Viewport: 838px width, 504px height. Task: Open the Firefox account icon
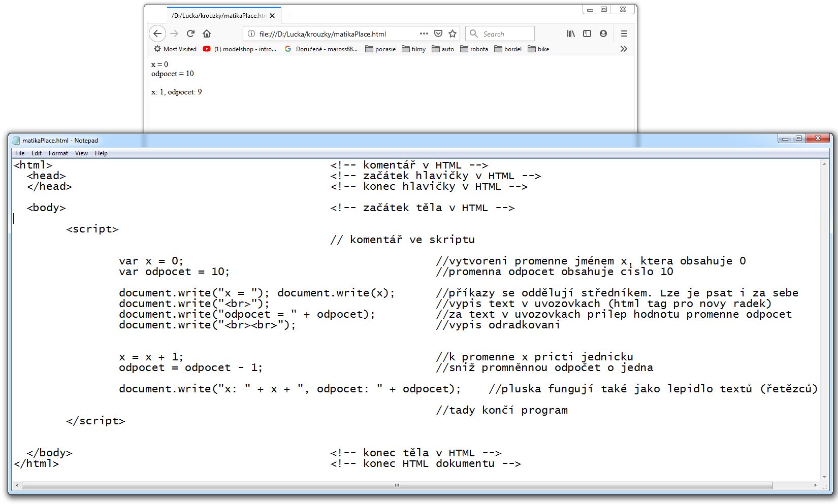[603, 33]
